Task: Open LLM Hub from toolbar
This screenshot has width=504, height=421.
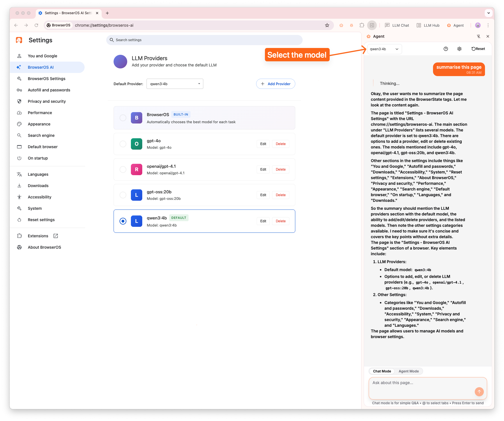Action: (x=428, y=25)
